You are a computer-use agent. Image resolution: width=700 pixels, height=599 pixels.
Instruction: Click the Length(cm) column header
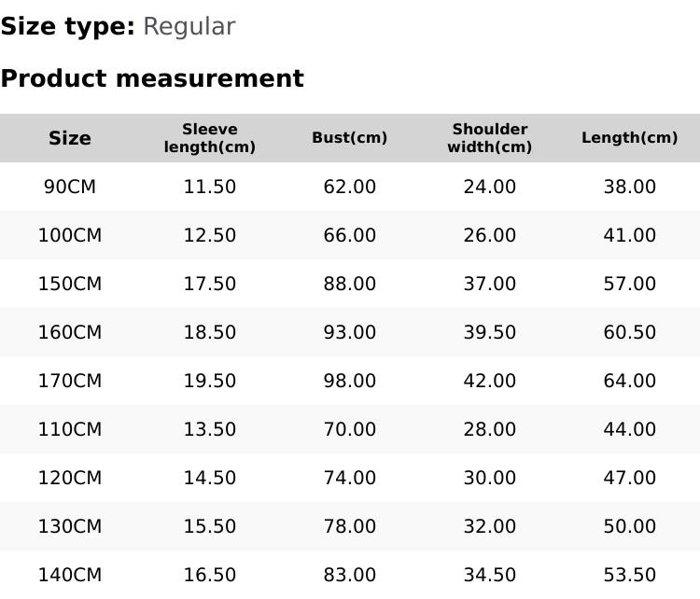pos(630,138)
